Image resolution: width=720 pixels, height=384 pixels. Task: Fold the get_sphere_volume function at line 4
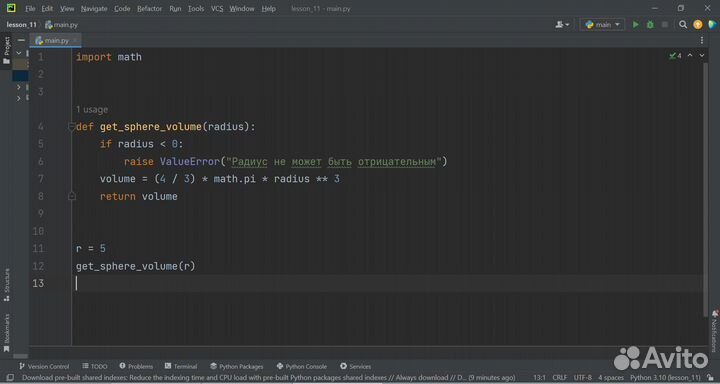point(72,126)
